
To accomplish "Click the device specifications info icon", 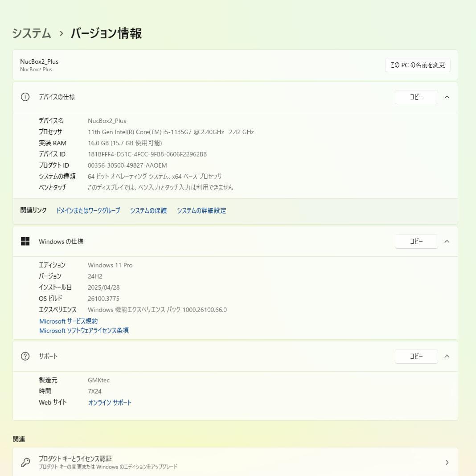I will click(25, 97).
